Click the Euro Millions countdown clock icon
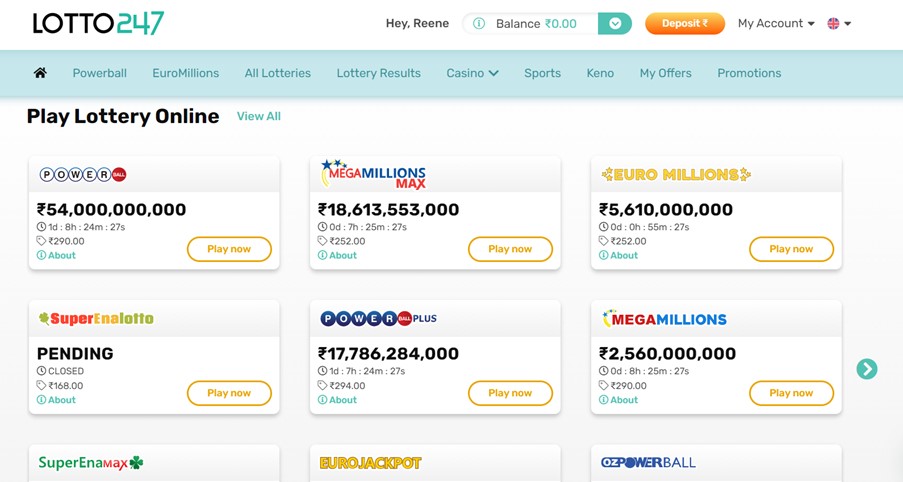903x482 pixels. 604,227
